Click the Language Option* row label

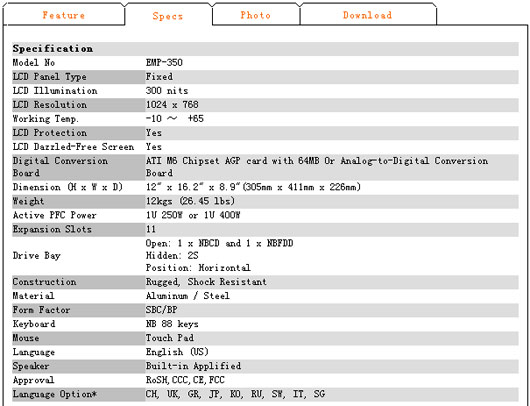point(55,394)
